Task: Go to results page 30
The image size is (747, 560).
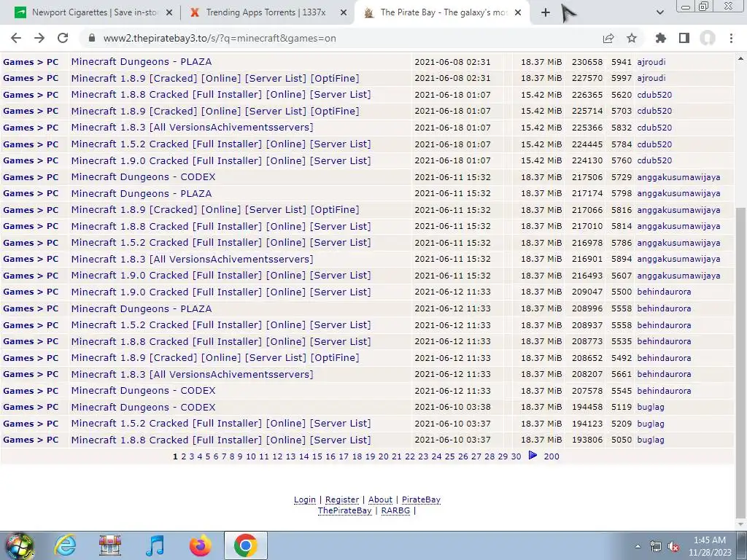Action: 516,456
